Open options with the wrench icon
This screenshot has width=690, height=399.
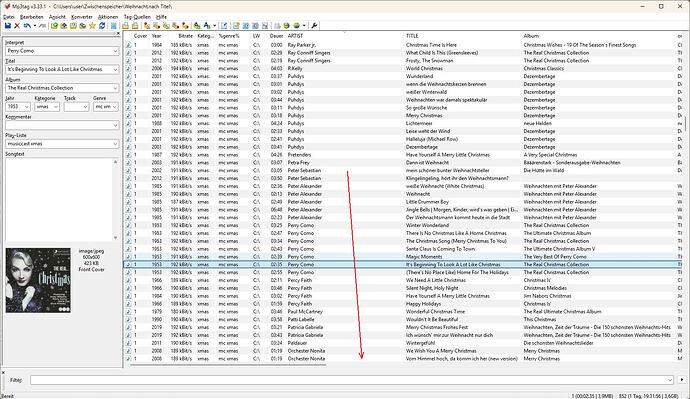pyautogui.click(x=314, y=26)
